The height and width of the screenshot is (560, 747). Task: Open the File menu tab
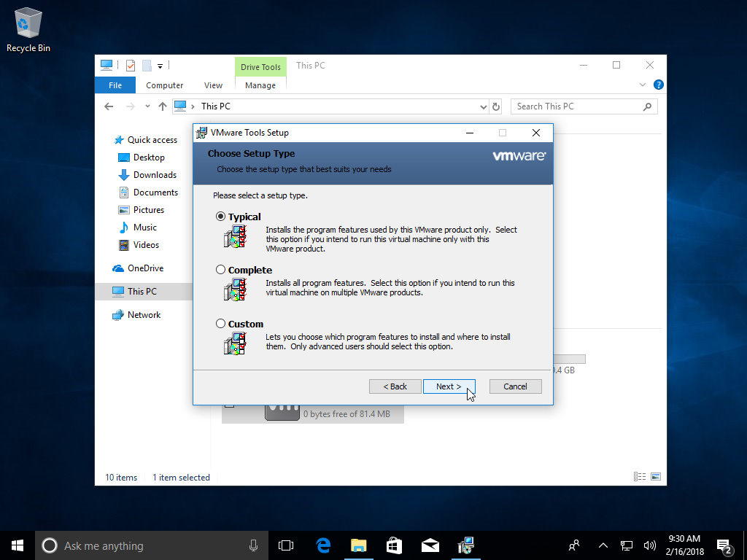(x=115, y=85)
